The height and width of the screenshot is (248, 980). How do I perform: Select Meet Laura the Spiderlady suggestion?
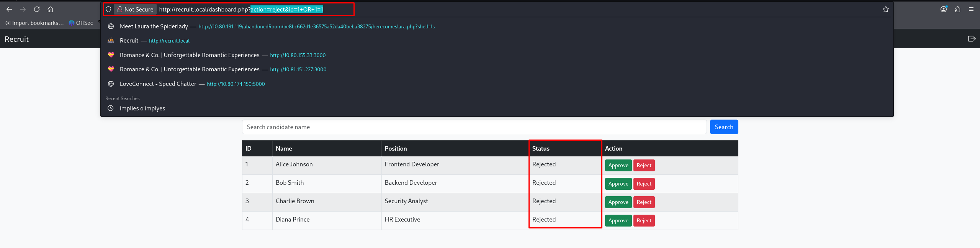pyautogui.click(x=154, y=26)
